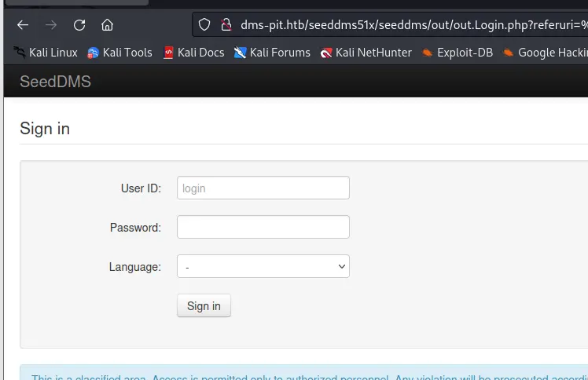Open the browser home page icon
Viewport: 588px width, 380px height.
(x=107, y=25)
